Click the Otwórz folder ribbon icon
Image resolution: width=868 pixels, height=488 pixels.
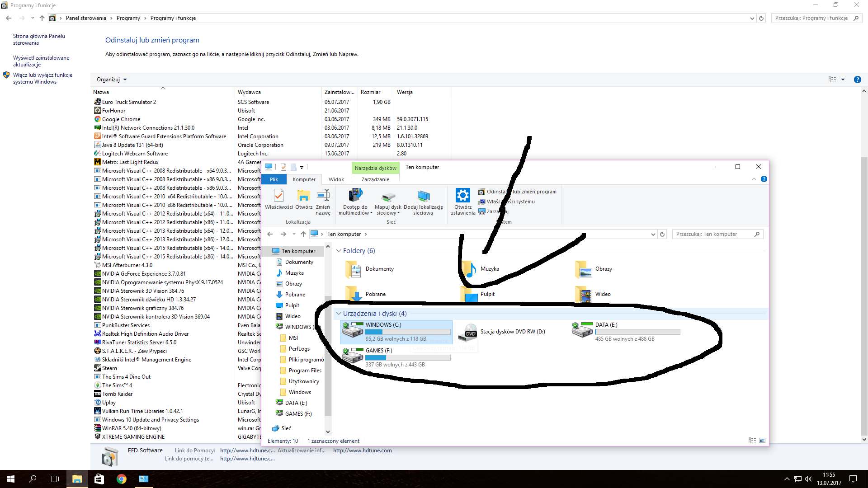[x=303, y=196]
